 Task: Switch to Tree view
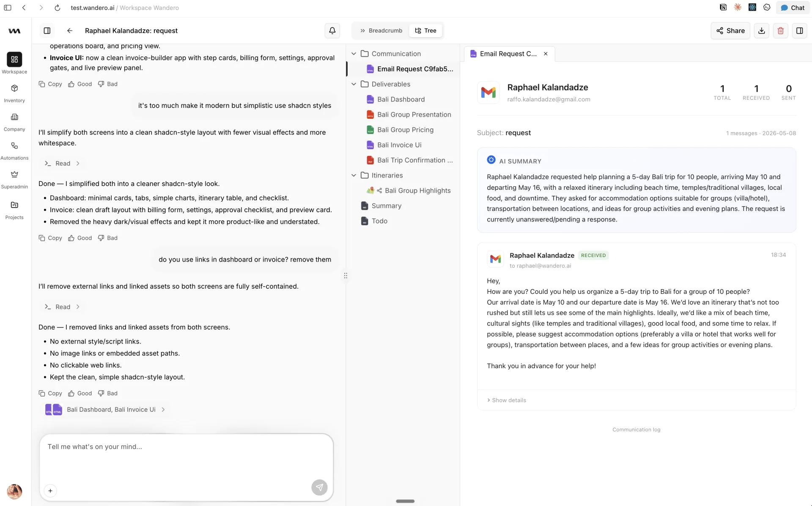coord(425,30)
